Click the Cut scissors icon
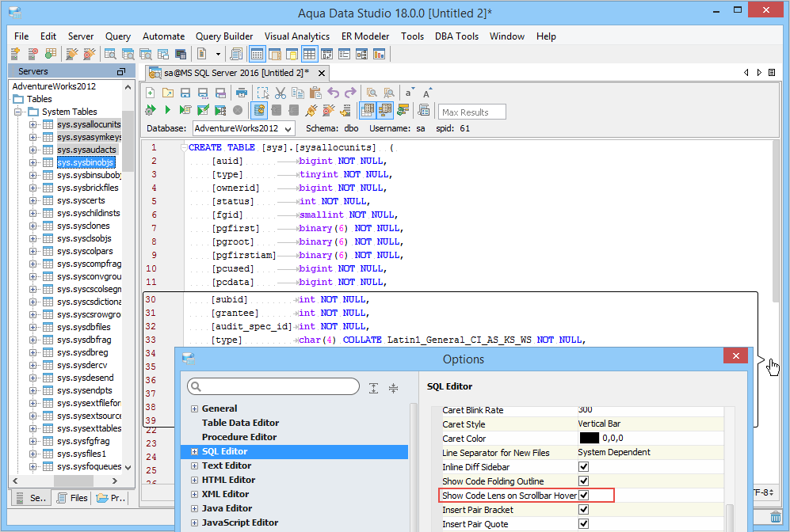This screenshot has width=790, height=532. point(281,93)
